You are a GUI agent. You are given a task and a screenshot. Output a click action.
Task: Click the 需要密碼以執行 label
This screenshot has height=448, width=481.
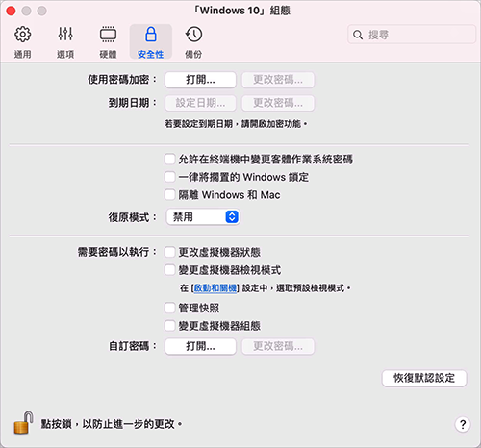[117, 252]
